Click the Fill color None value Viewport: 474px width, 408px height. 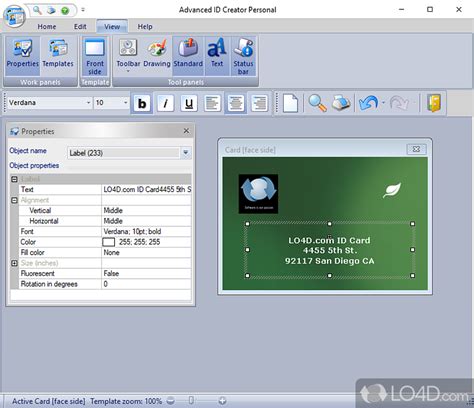pyautogui.click(x=146, y=253)
